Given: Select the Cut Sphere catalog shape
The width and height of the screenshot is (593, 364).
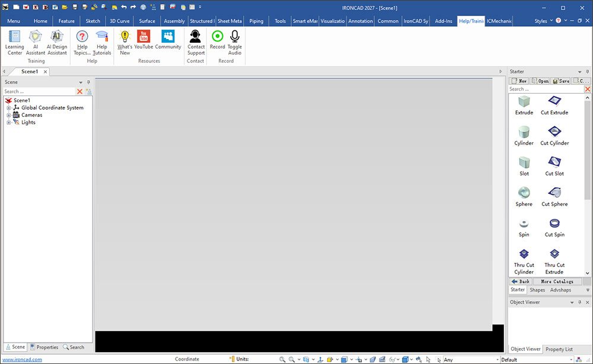Looking at the screenshot, I should tap(554, 197).
